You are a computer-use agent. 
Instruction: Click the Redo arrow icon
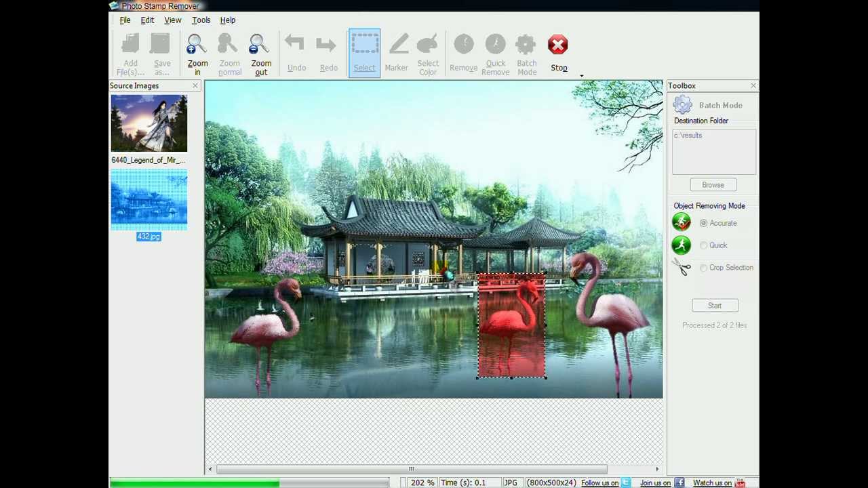[327, 45]
